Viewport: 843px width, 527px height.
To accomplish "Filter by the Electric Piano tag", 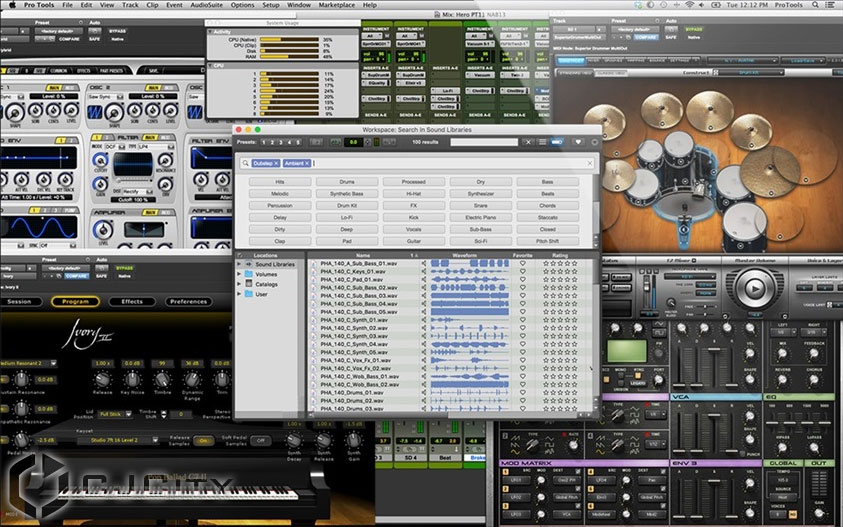I will click(480, 216).
